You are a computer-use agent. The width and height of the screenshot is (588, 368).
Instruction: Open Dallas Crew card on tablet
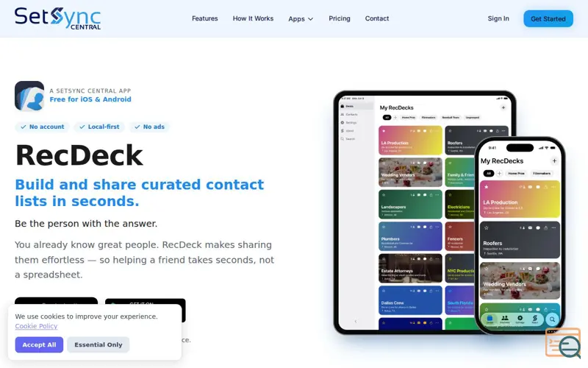[x=410, y=300]
